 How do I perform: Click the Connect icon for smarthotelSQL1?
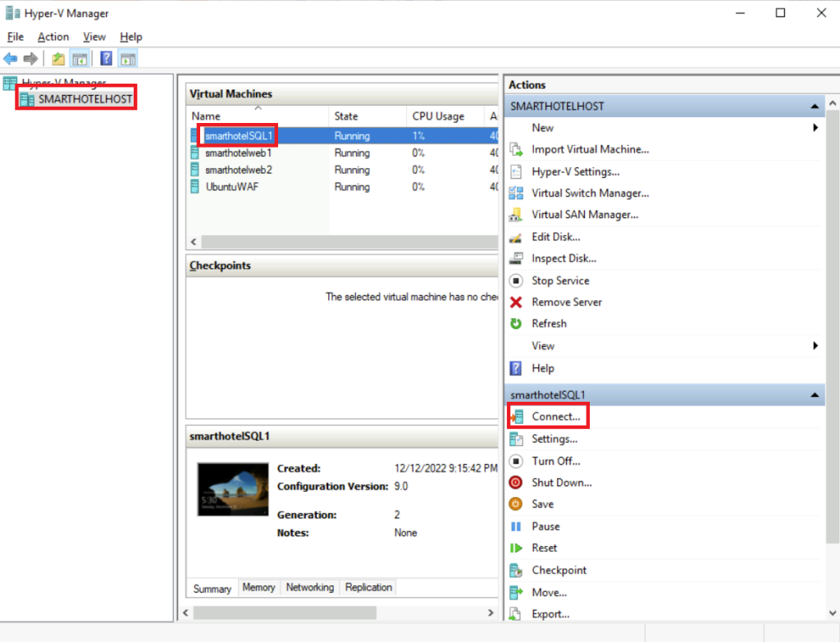517,417
